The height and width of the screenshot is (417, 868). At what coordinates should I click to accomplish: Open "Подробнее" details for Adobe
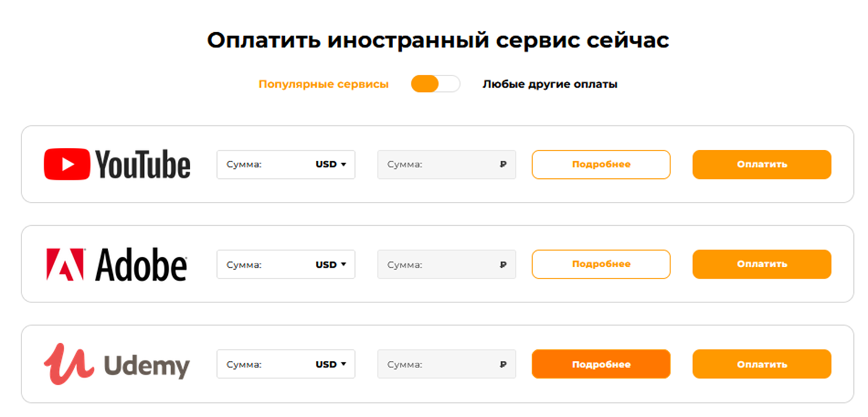click(601, 264)
